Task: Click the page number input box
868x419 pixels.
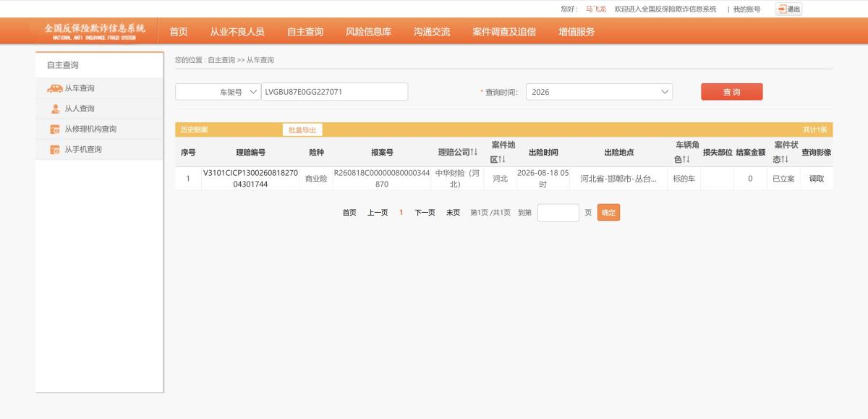Action: 558,213
